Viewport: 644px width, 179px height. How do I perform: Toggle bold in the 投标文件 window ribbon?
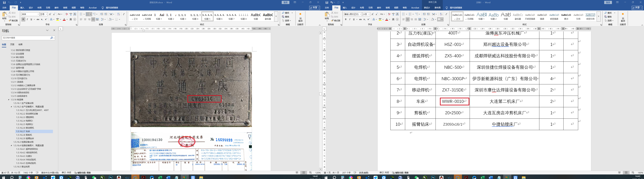[23, 19]
